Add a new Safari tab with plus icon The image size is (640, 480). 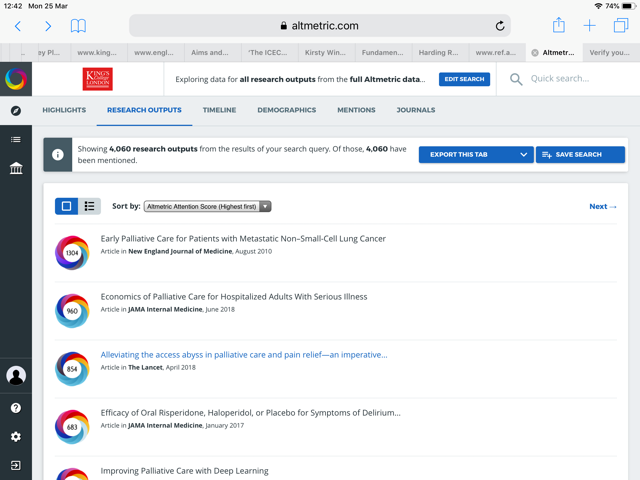[589, 26]
